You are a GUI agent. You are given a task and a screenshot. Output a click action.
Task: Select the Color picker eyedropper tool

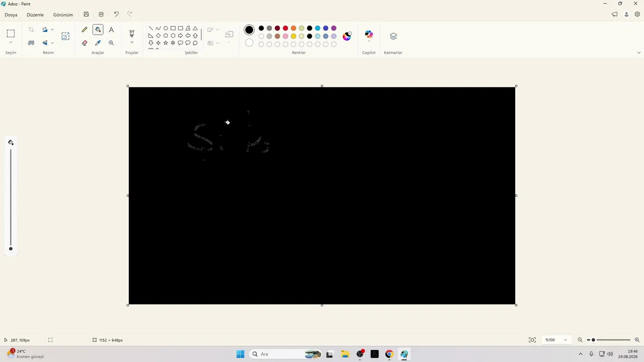[98, 43]
